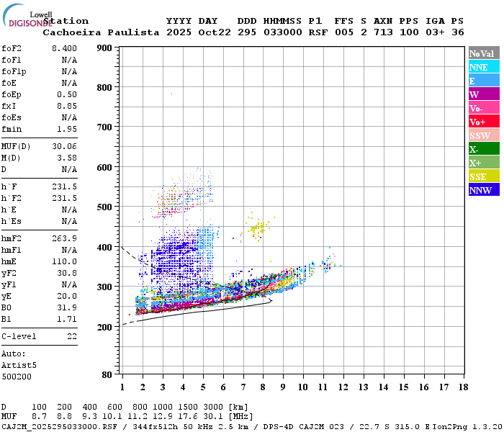Click the SSW salmon legend swatch
This screenshot has height=432, width=504.
(x=484, y=135)
